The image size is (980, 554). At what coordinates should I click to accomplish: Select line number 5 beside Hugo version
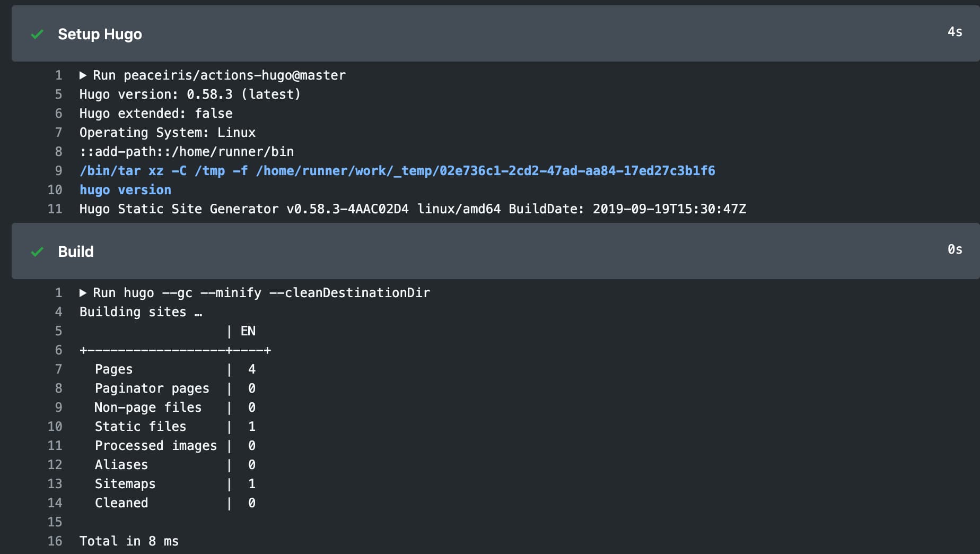[x=58, y=94]
